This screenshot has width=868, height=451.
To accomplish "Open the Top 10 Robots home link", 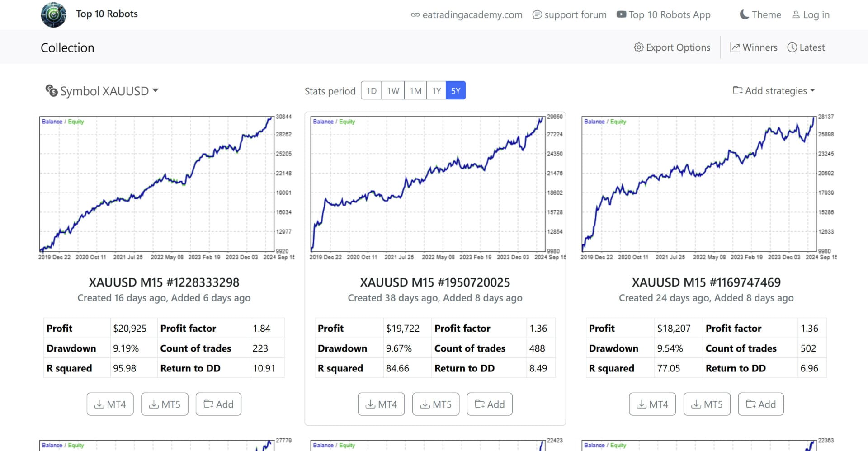I will click(x=107, y=14).
